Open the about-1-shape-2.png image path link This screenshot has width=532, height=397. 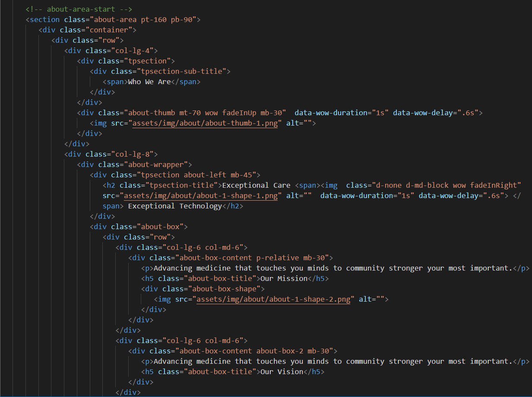click(273, 299)
